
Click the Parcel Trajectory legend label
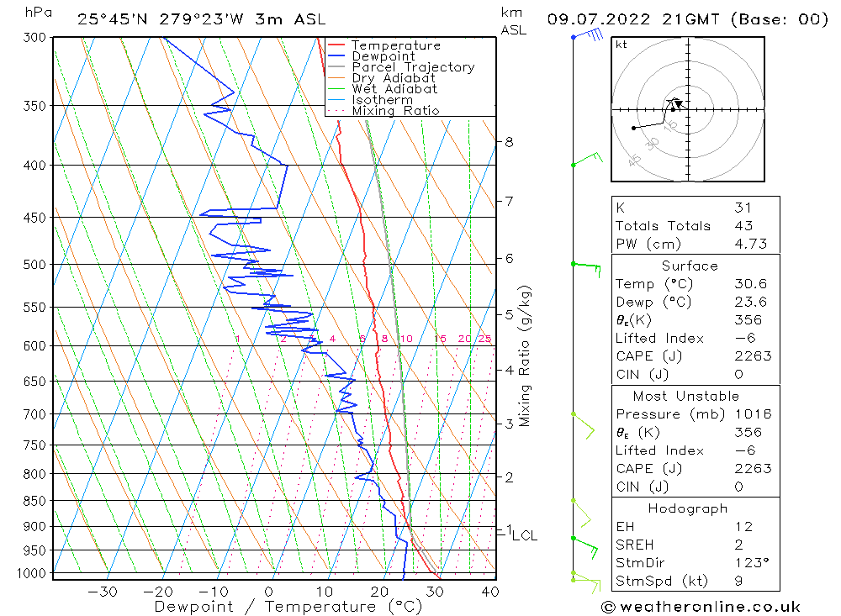(413, 67)
